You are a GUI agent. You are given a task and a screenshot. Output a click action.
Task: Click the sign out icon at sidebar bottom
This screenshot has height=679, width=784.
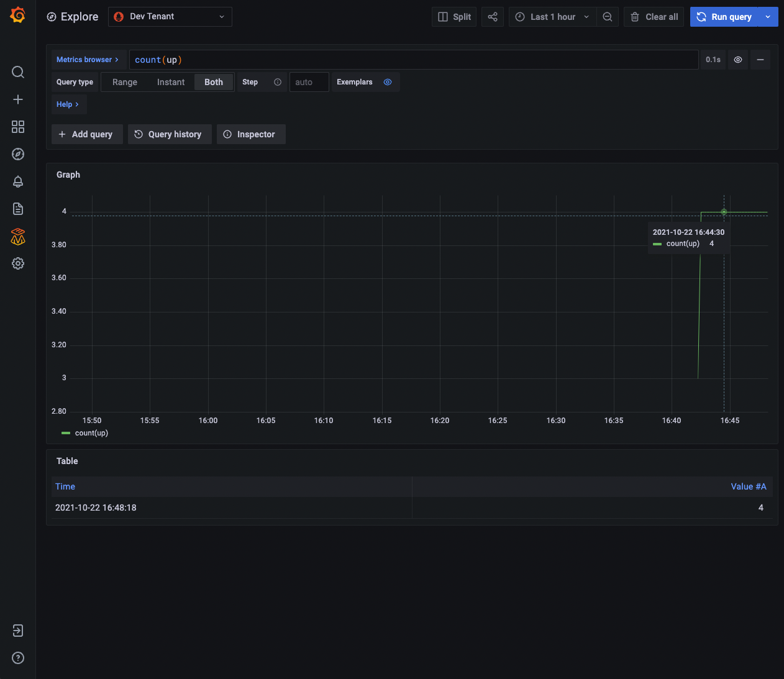(17, 631)
